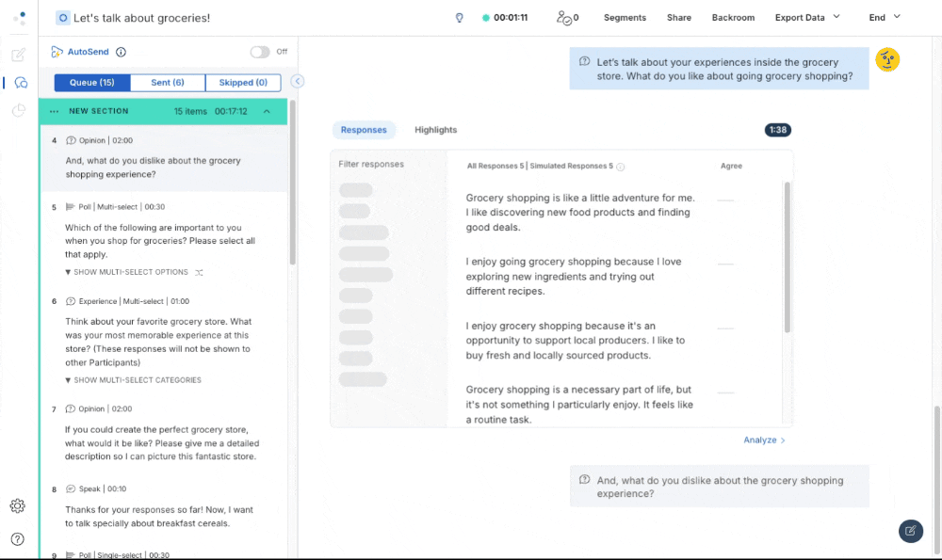Screen dimensions: 942x560
Task: Switch to the Highlights tab
Action: click(435, 130)
